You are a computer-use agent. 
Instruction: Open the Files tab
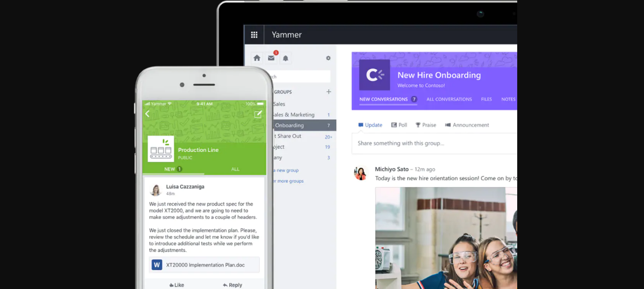coord(486,99)
